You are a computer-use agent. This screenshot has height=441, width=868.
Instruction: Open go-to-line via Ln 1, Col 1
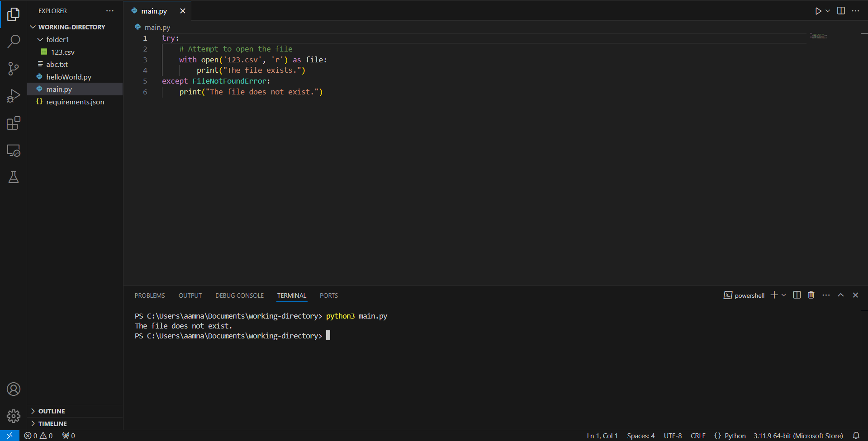tap(602, 435)
